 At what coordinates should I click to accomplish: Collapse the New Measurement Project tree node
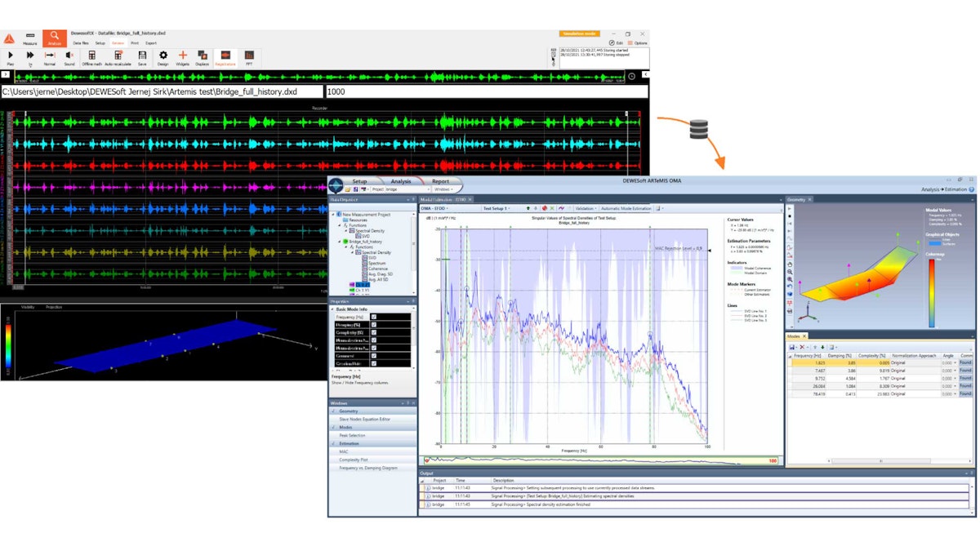click(333, 215)
